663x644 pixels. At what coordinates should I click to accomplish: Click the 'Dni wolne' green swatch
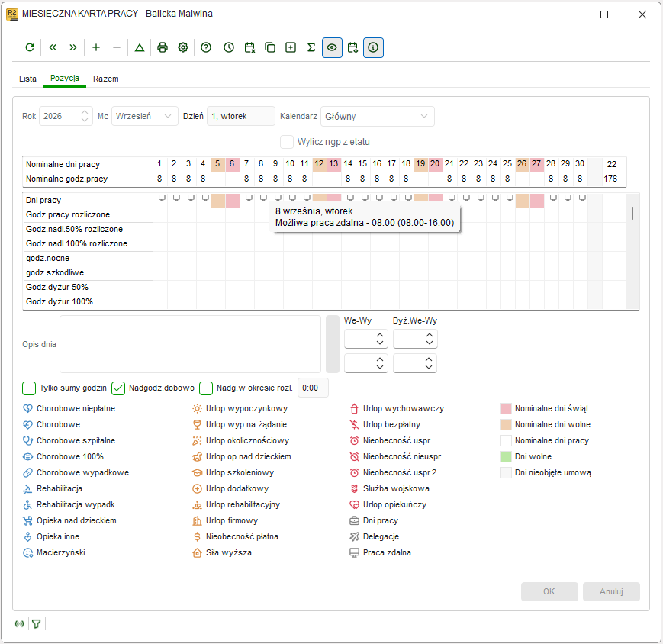pos(506,457)
